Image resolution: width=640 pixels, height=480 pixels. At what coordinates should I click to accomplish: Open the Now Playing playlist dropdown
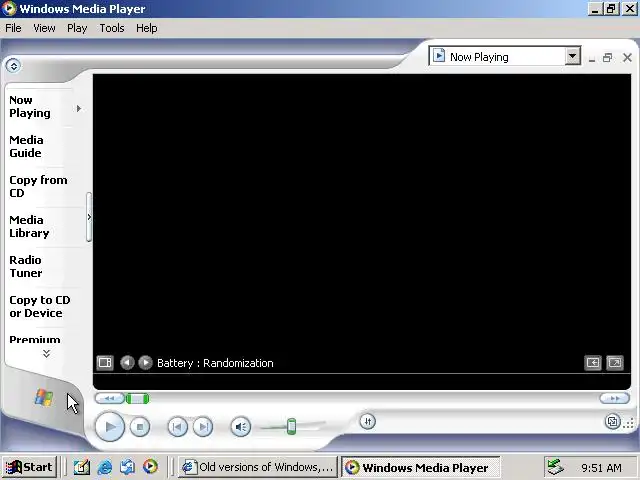(x=573, y=56)
